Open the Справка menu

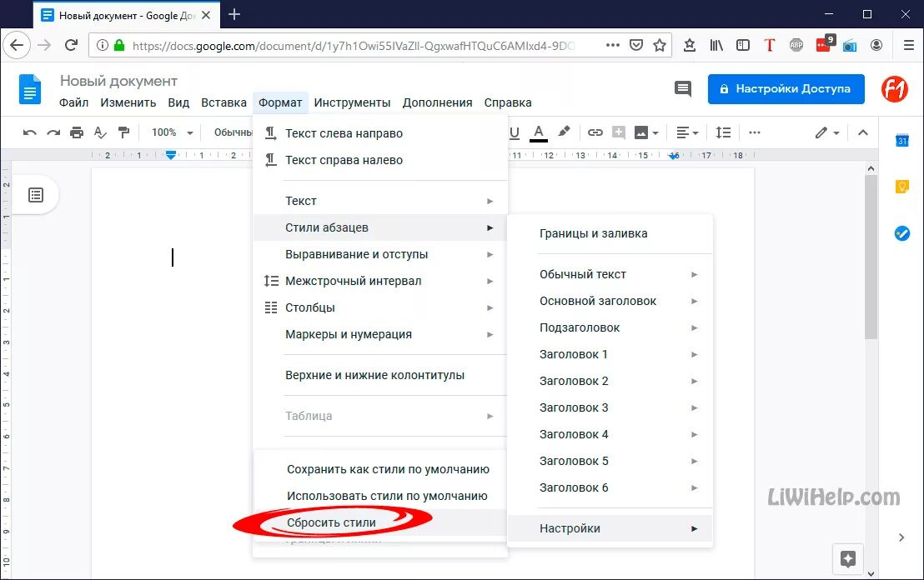tap(508, 102)
